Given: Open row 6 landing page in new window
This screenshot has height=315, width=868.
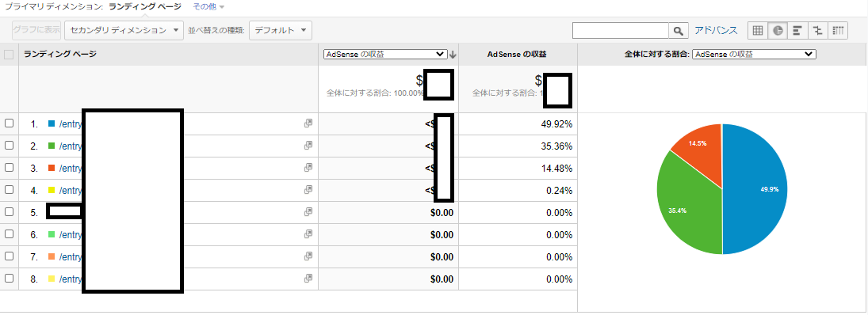Looking at the screenshot, I should click(308, 234).
